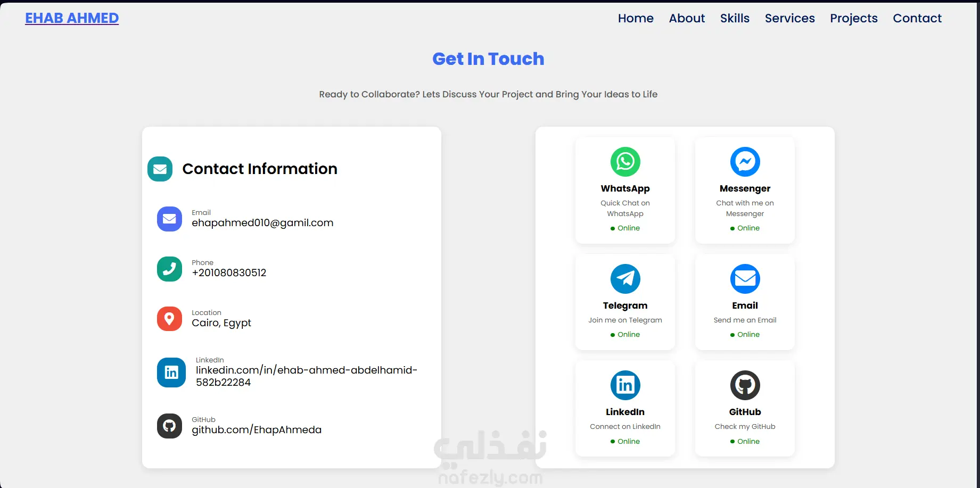Click the GitHub card title

[x=745, y=412]
